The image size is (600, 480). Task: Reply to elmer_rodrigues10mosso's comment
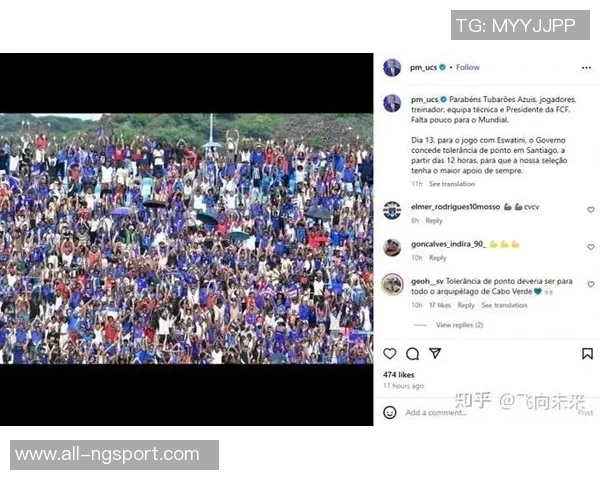[x=434, y=221]
